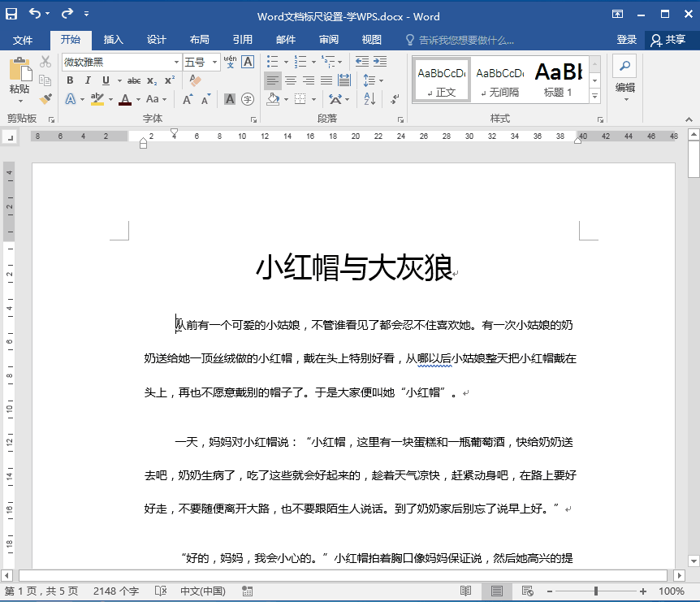Toggle the numbered list formatting
The width and height of the screenshot is (700, 602).
point(301,61)
